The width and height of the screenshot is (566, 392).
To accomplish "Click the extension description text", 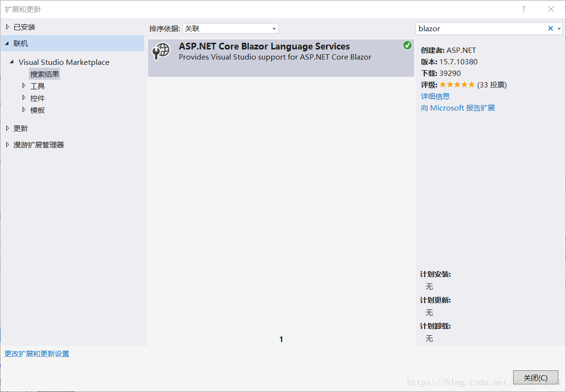I will coord(275,57).
